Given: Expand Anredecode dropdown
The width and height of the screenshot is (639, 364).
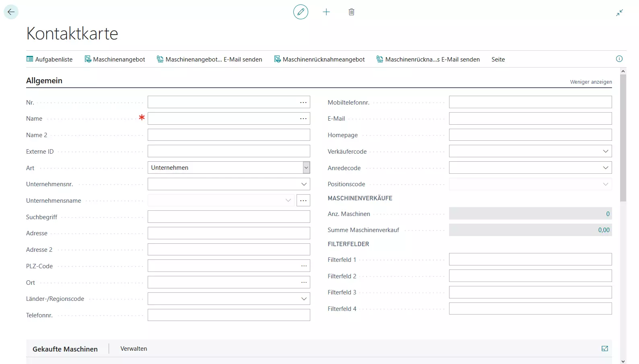Looking at the screenshot, I should pos(606,168).
